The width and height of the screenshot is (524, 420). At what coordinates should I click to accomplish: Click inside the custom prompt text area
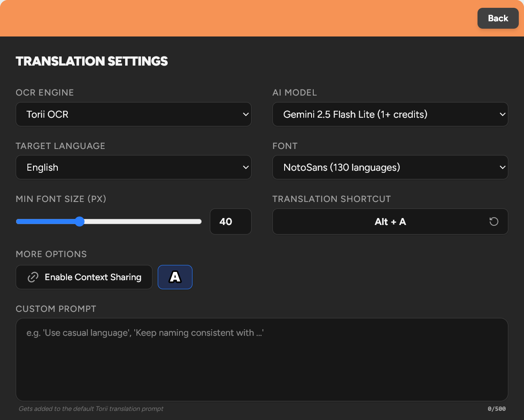[x=262, y=359]
